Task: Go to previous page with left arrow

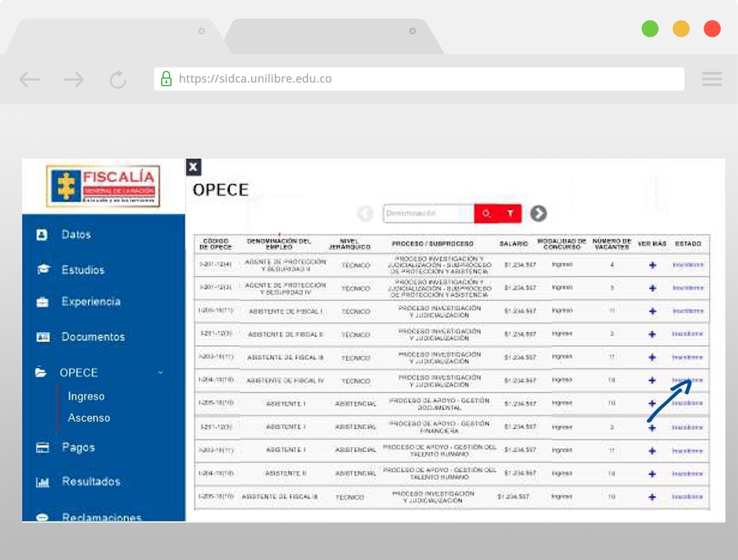Action: coord(365,213)
